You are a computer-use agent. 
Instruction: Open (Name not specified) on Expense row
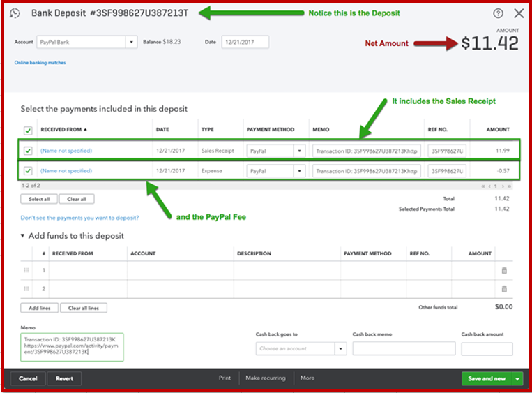(x=66, y=171)
